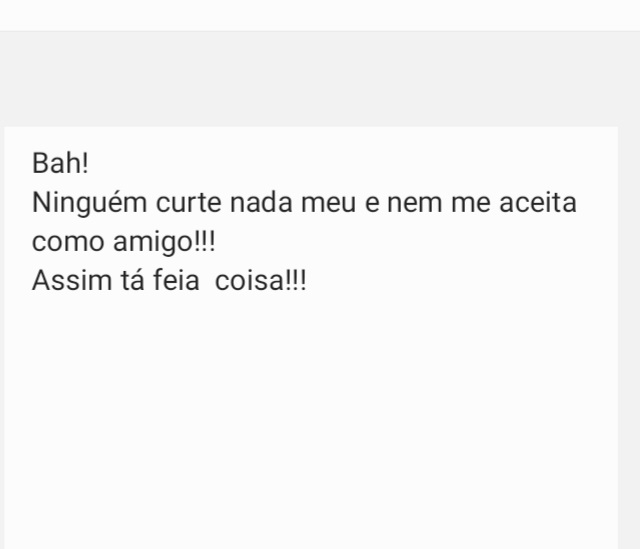
Task: Click the word "coisa!!!" at the text end
Action: pyautogui.click(x=260, y=281)
